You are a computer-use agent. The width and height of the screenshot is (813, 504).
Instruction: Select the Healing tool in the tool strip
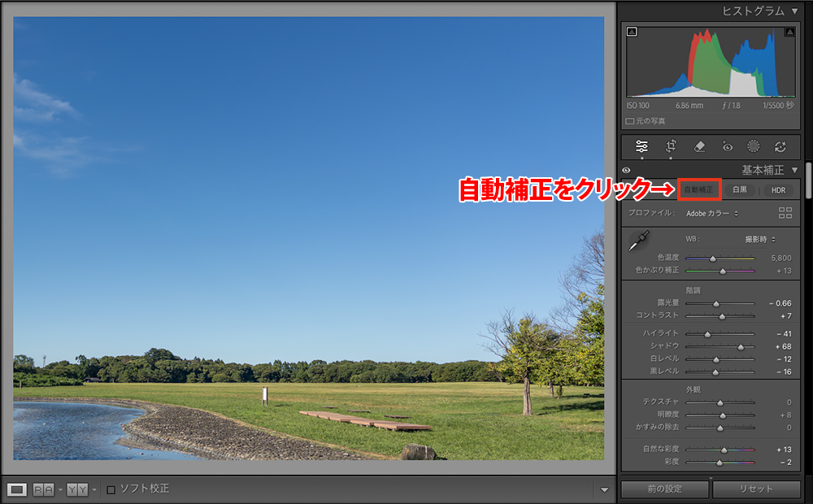[701, 147]
